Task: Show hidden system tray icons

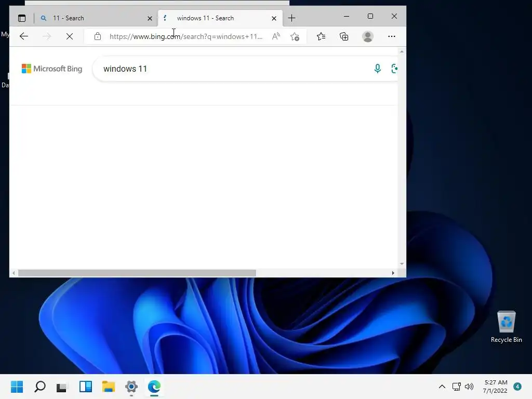Action: (x=442, y=387)
